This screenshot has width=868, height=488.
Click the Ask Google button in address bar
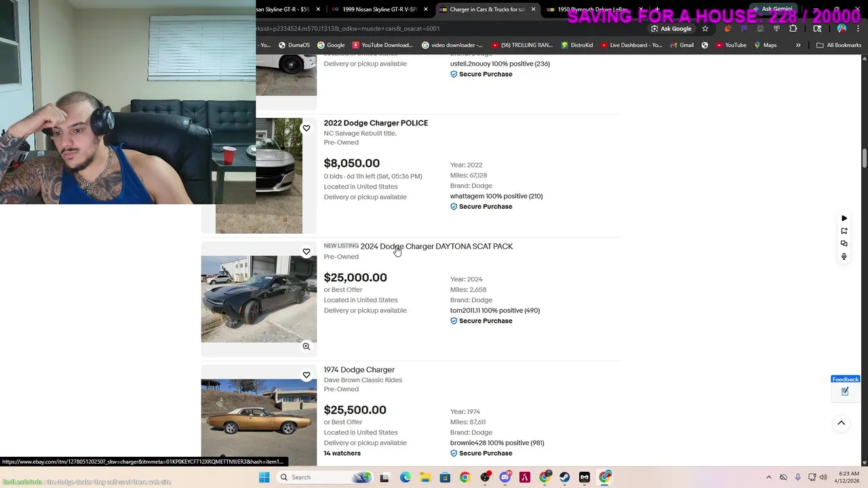pyautogui.click(x=671, y=28)
